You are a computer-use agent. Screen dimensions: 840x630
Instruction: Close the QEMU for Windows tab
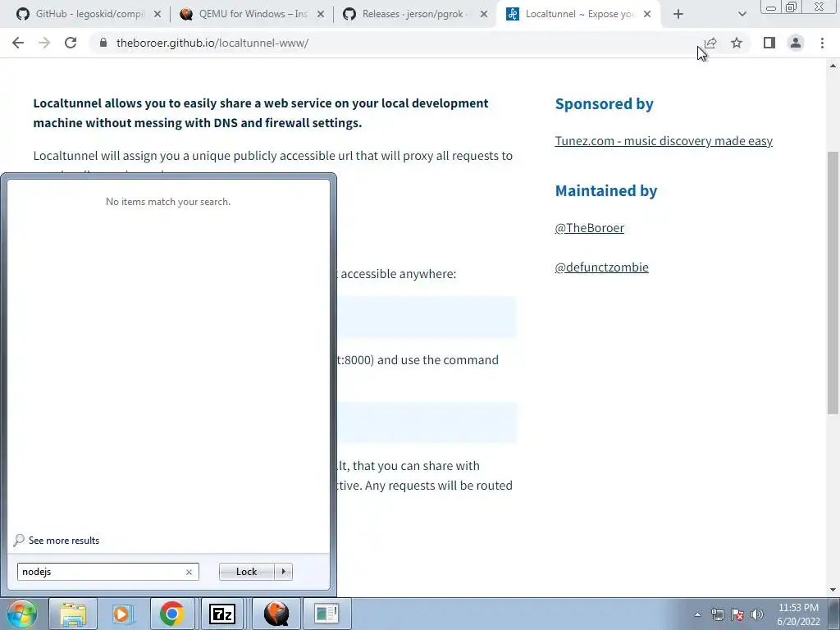(x=321, y=15)
